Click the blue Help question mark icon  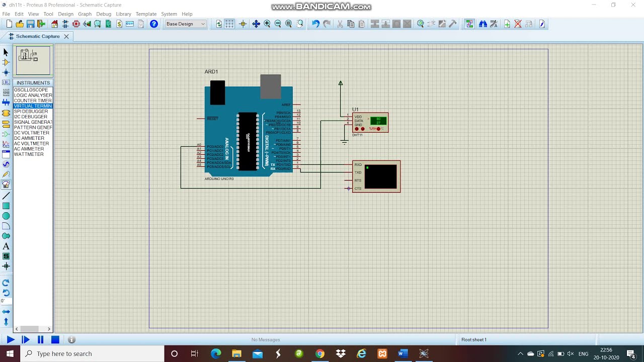coord(154,24)
